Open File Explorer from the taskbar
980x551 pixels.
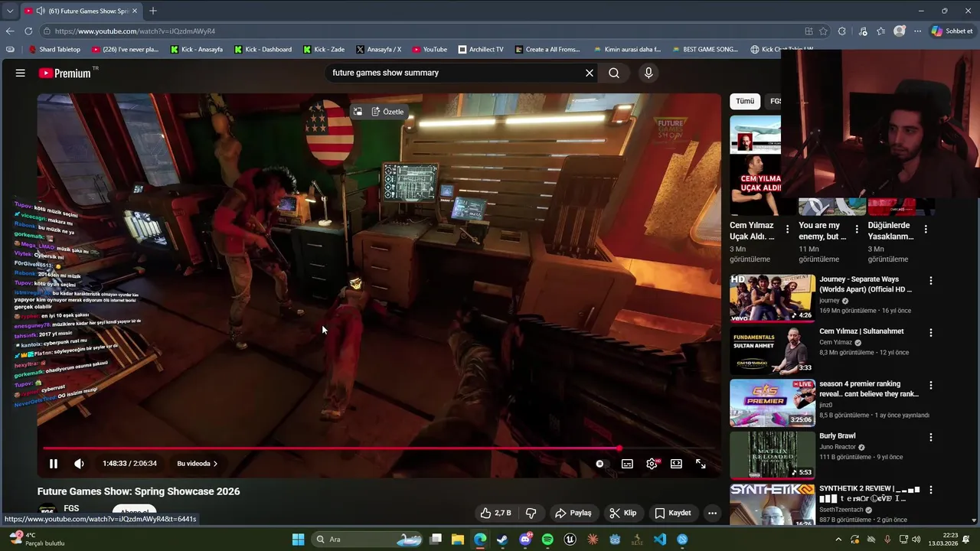click(457, 540)
